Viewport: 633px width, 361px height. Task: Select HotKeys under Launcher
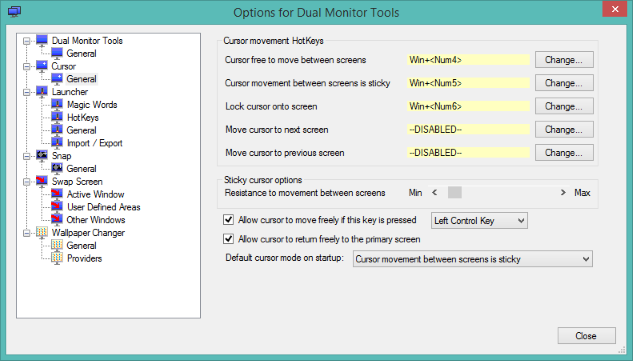(x=83, y=118)
